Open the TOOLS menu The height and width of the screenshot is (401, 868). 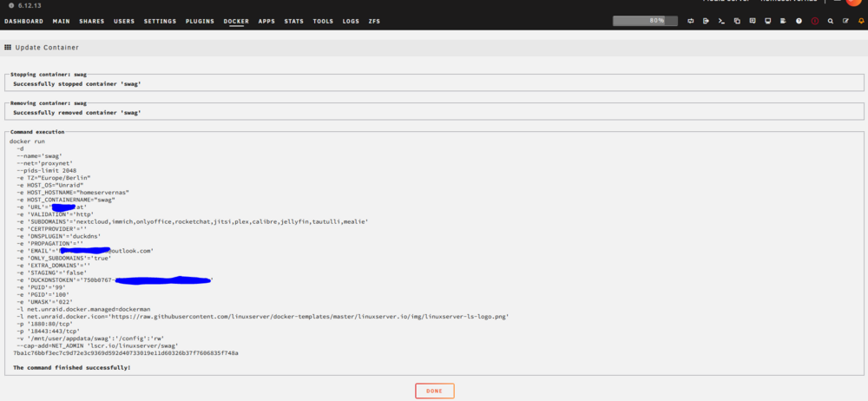point(323,22)
